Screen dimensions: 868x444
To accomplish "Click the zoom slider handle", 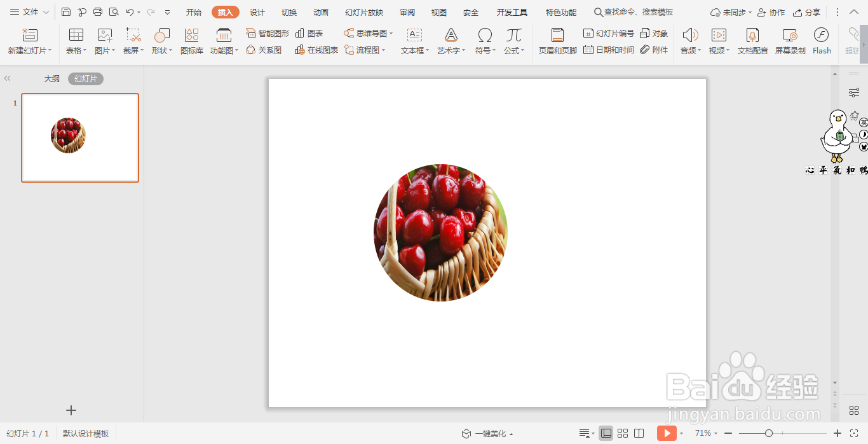I will click(x=769, y=433).
